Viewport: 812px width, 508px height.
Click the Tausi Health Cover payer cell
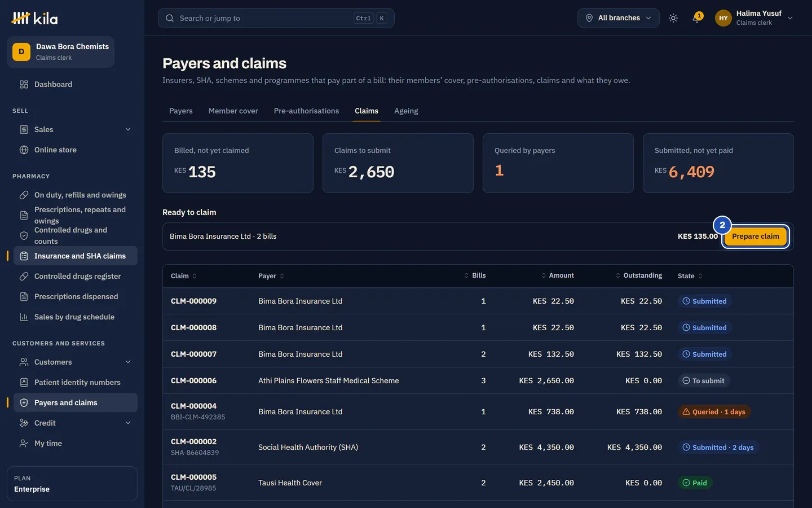tap(290, 483)
